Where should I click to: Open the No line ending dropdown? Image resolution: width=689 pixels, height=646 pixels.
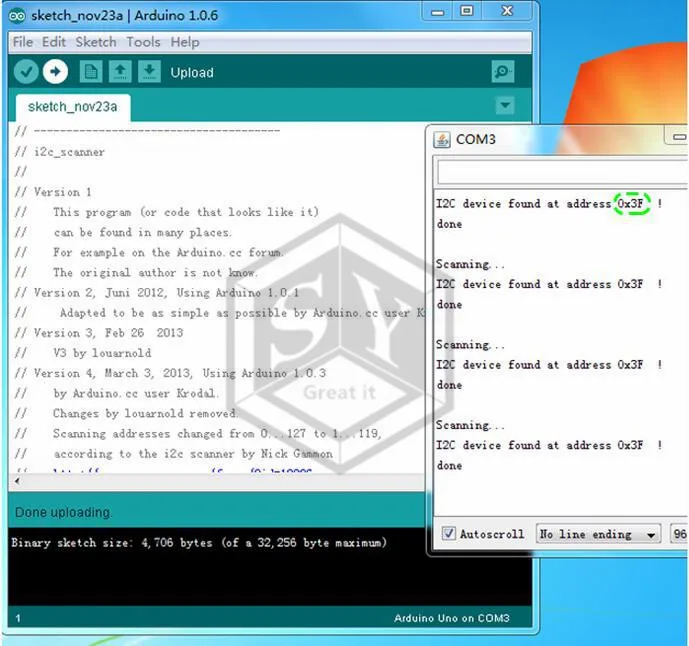[x=598, y=534]
